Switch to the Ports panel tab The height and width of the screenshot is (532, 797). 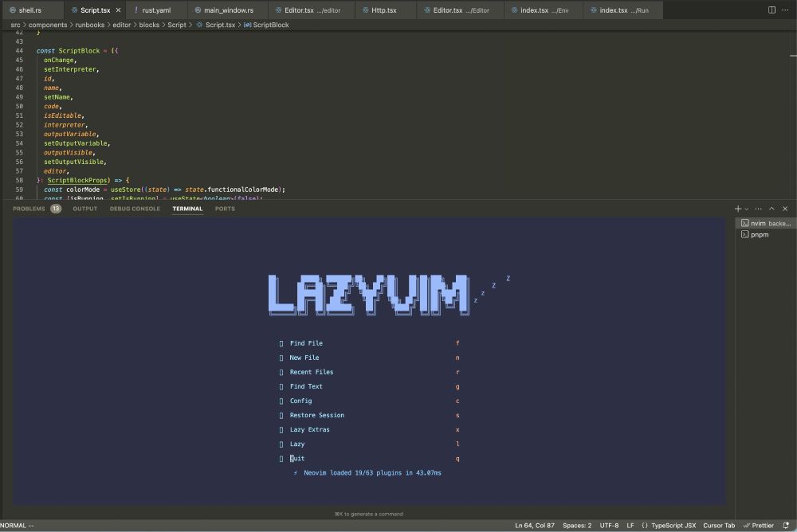(x=225, y=209)
